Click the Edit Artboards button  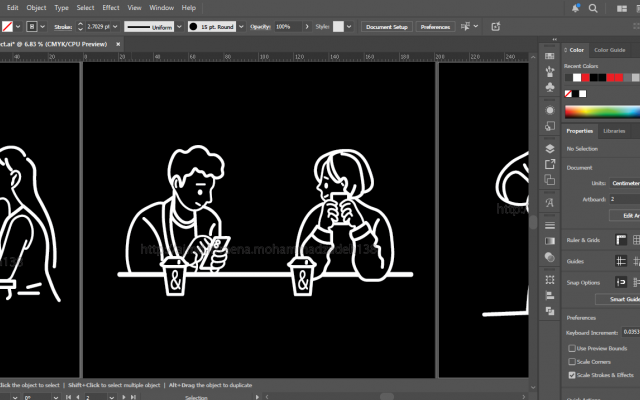(x=625, y=216)
